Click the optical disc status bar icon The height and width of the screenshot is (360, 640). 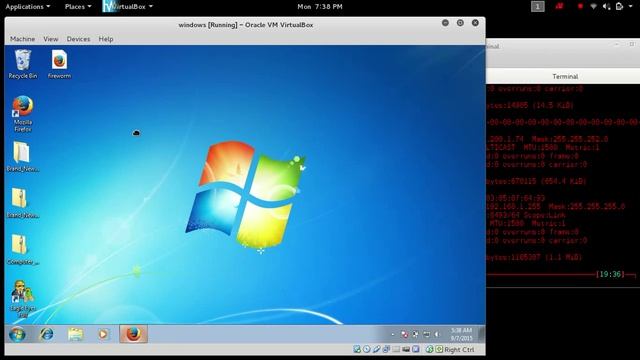(x=367, y=349)
